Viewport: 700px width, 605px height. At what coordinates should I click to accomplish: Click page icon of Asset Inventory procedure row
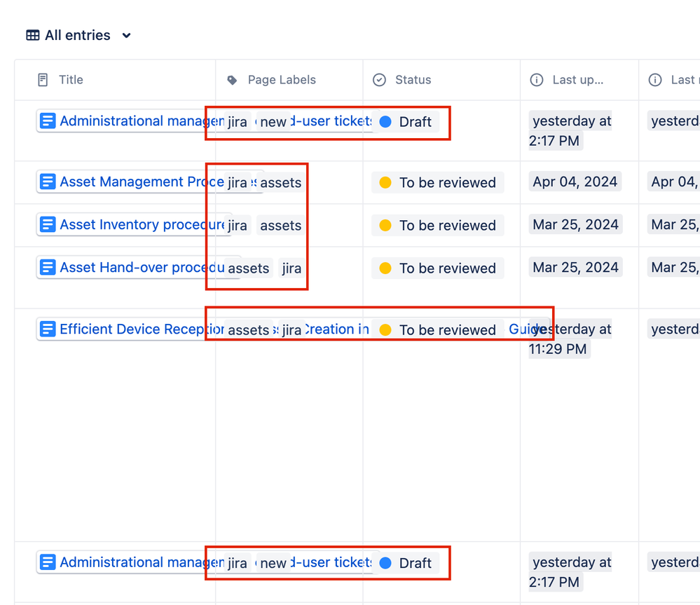[48, 224]
